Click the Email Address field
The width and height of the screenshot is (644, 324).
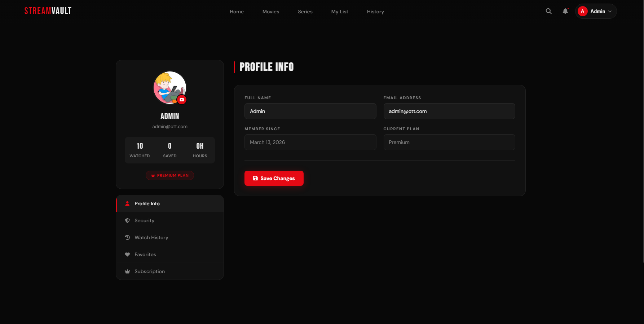point(449,111)
